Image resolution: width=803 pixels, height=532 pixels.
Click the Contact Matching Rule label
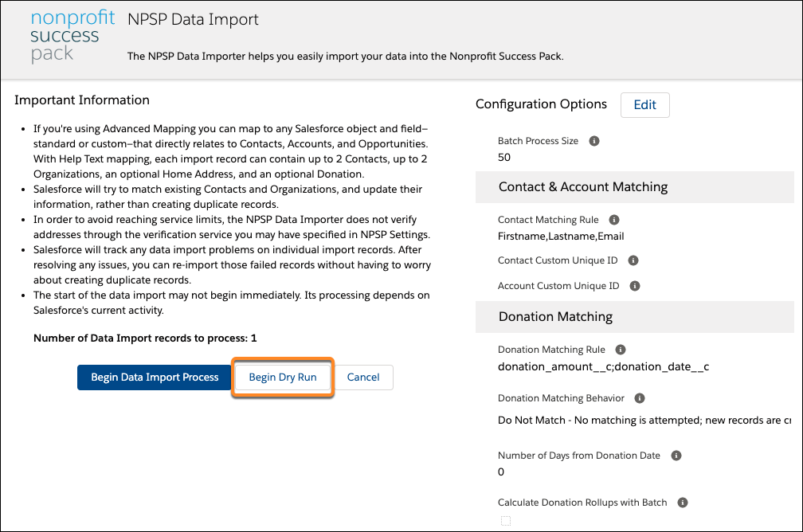tap(548, 220)
